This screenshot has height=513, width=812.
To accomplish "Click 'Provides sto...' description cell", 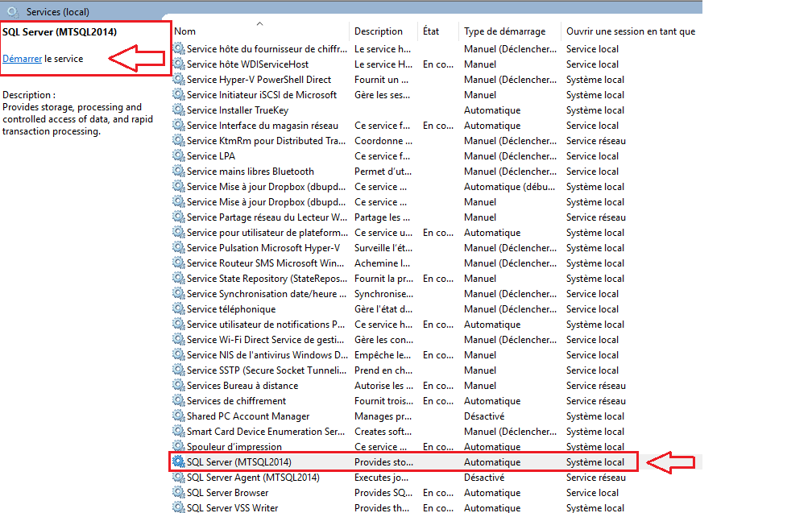I will (x=383, y=462).
